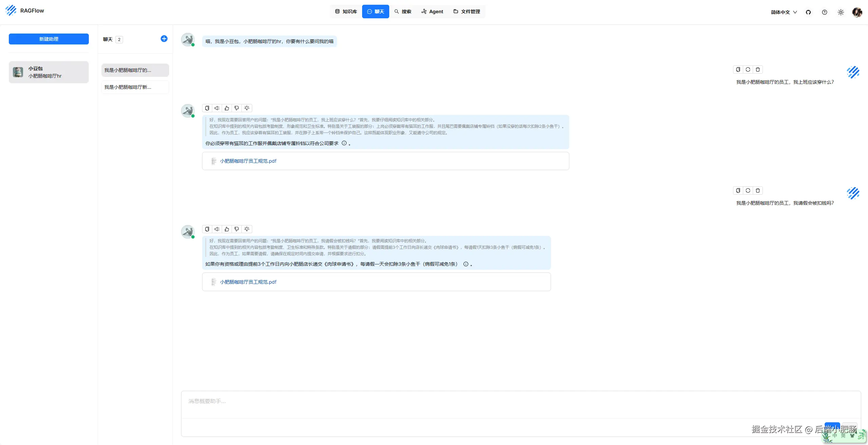Delete the second user message
The height and width of the screenshot is (445, 868).
coord(757,190)
